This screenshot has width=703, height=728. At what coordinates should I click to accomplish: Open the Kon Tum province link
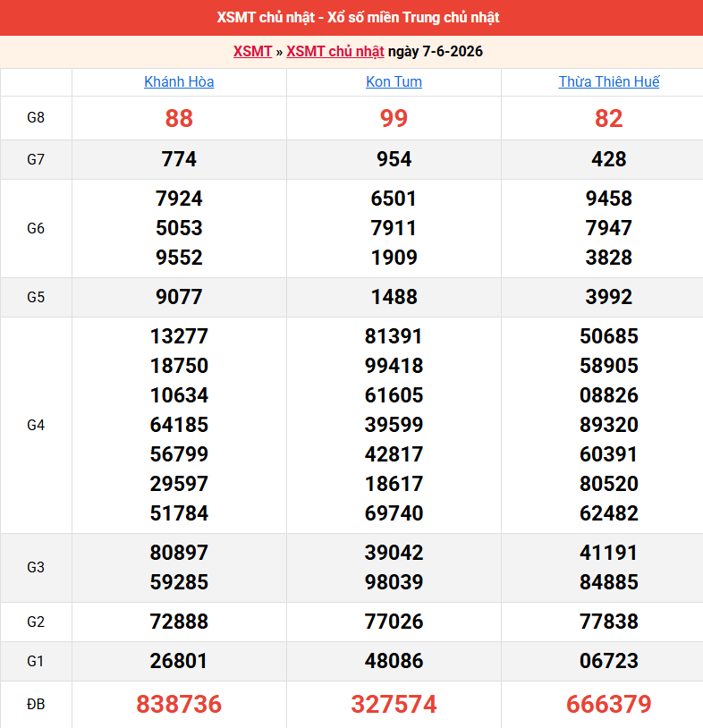click(394, 81)
